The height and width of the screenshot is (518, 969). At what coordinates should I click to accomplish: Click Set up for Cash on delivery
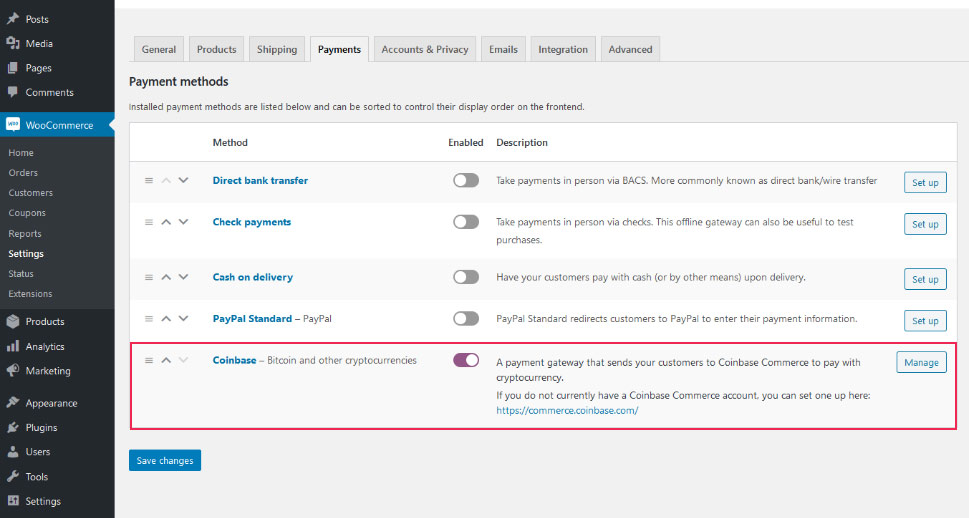coord(925,279)
